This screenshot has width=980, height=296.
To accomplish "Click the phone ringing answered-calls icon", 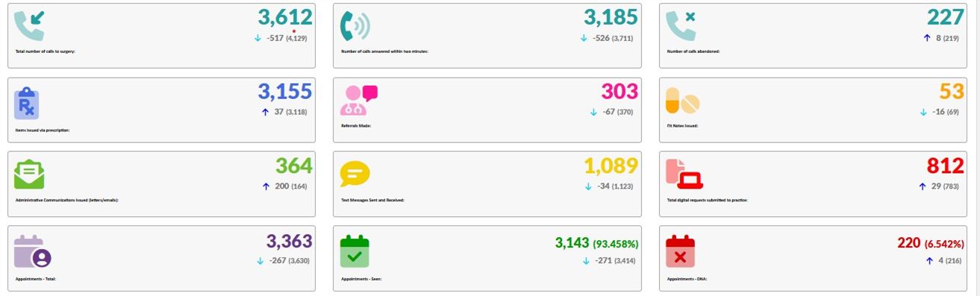I will [355, 26].
